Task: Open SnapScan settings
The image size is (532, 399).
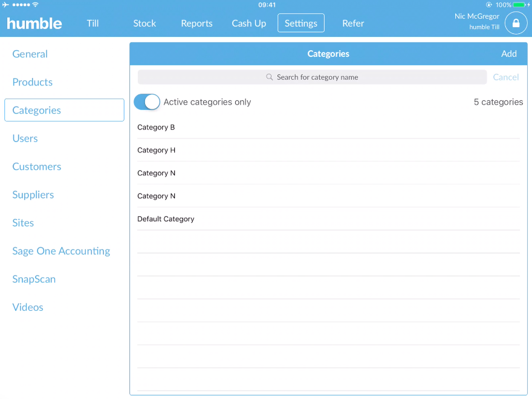Action: click(x=34, y=279)
